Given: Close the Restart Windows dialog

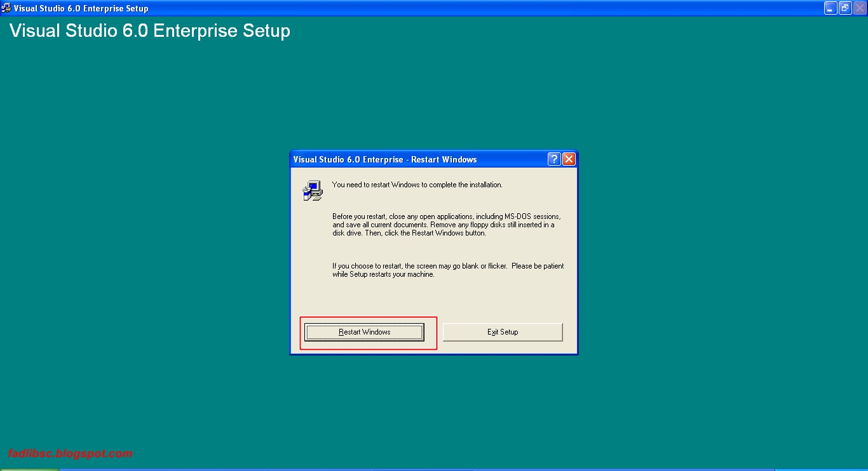Looking at the screenshot, I should 569,159.
